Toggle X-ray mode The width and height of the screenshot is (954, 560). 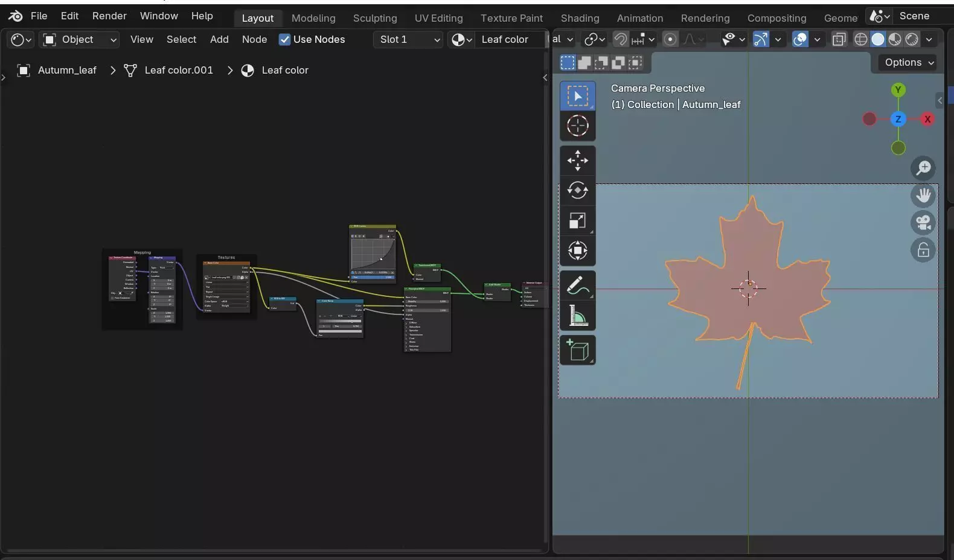(x=839, y=40)
